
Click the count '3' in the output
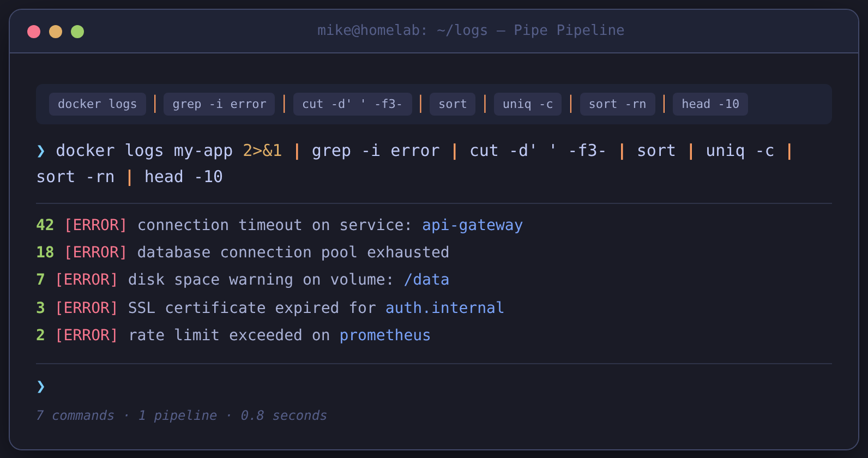coord(40,308)
